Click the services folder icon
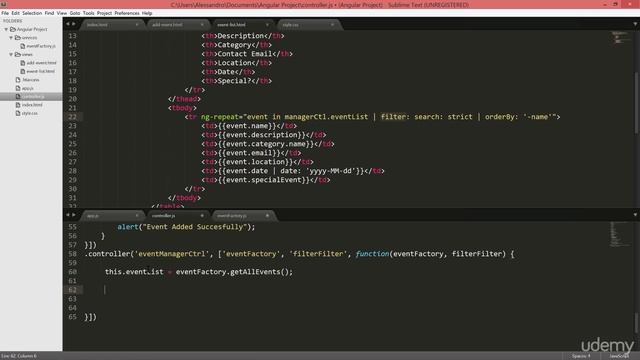This screenshot has width=640, height=360. pyautogui.click(x=18, y=38)
